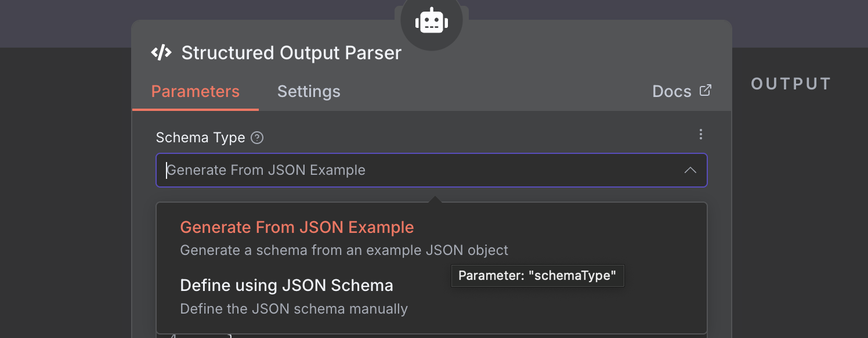Select Generate From JSON Example option
Image resolution: width=868 pixels, height=338 pixels.
297,227
